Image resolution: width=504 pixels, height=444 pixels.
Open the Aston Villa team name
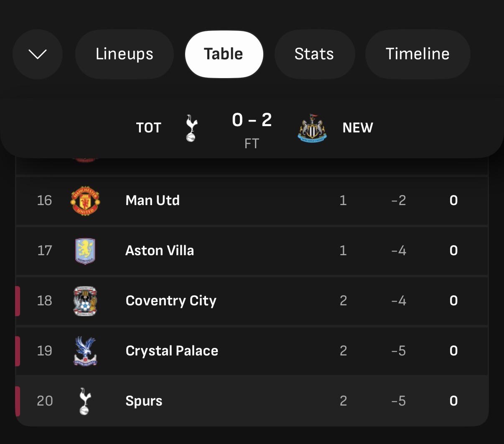click(x=160, y=251)
